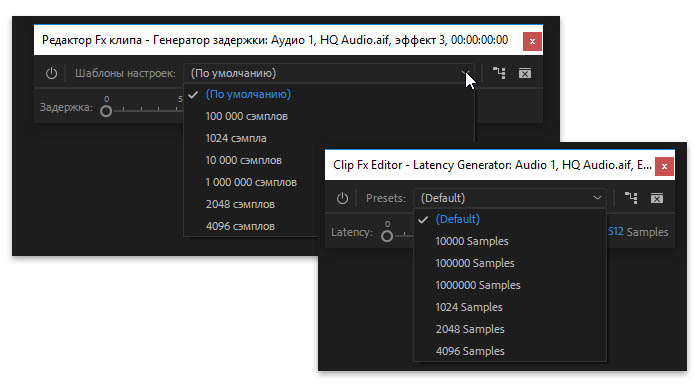Click the Задержка label
The height and width of the screenshot is (386, 700).
coord(66,108)
